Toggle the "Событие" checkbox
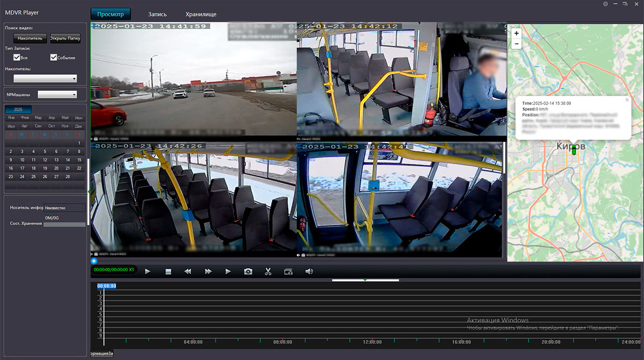 pyautogui.click(x=54, y=57)
